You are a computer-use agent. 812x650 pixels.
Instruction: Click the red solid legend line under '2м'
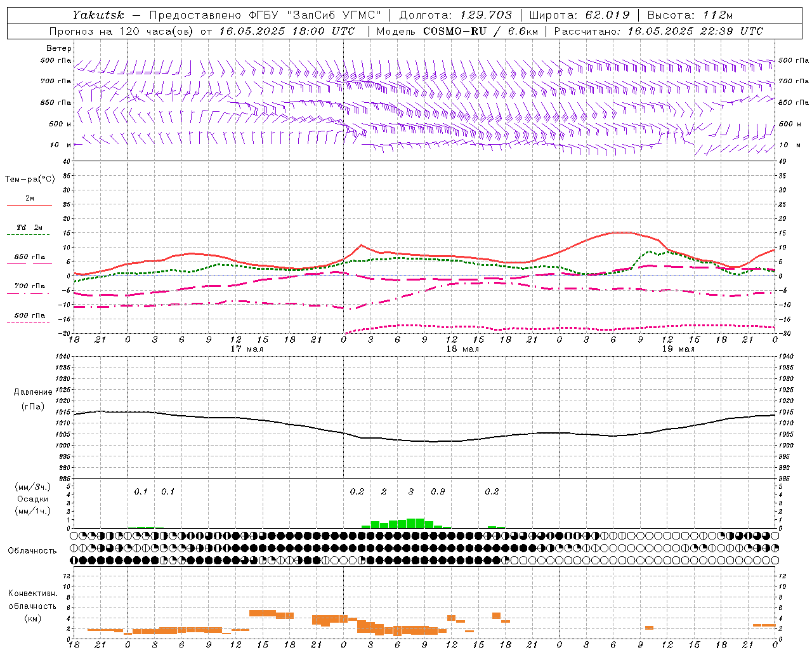(29, 206)
